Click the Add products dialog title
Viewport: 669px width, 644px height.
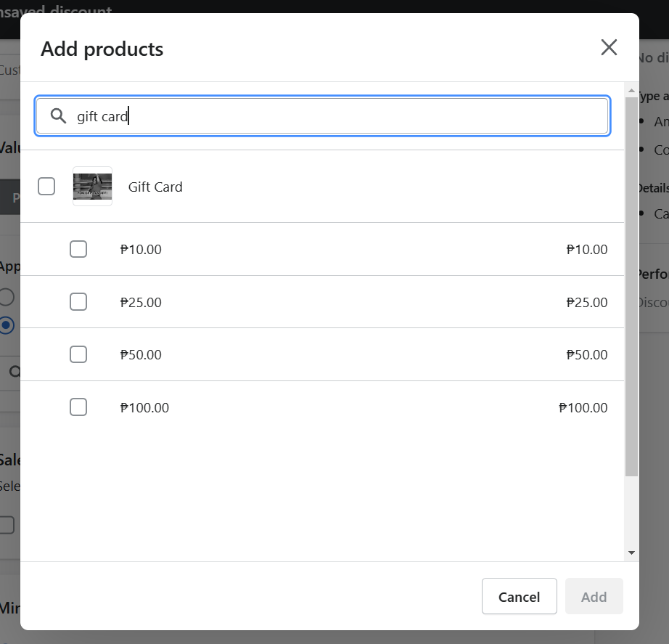pyautogui.click(x=102, y=49)
